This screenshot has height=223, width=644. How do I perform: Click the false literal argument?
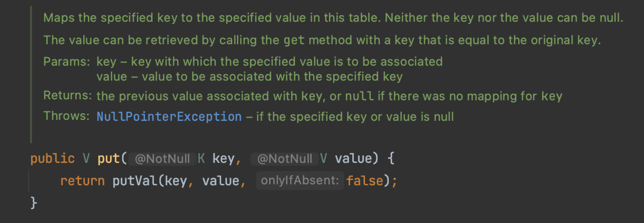point(364,181)
